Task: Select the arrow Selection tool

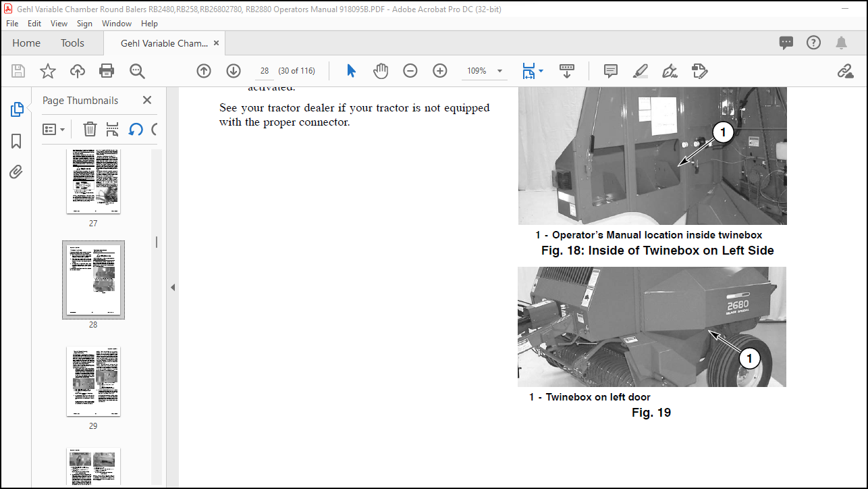Action: [351, 71]
